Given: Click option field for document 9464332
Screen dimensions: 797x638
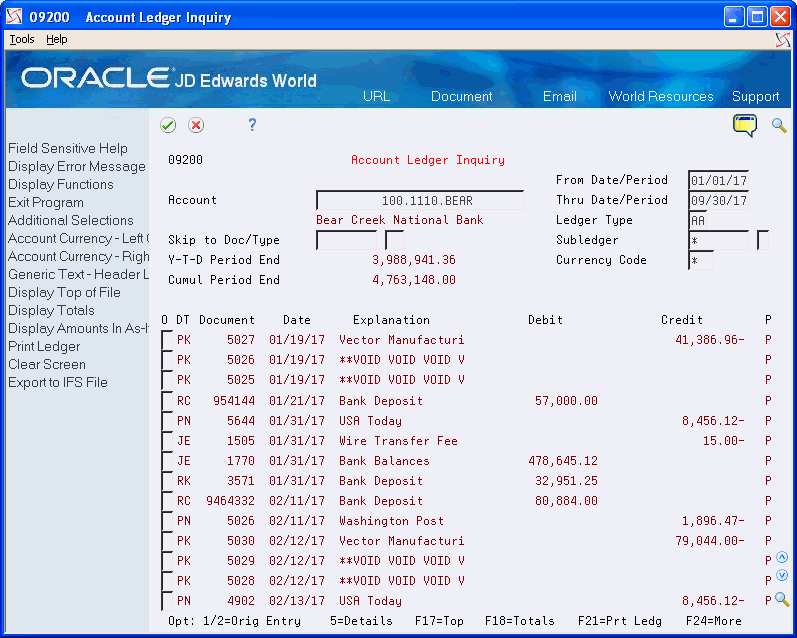Looking at the screenshot, I should (x=167, y=501).
